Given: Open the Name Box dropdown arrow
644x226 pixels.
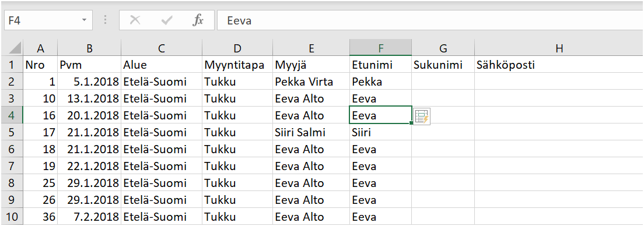Looking at the screenshot, I should point(84,20).
